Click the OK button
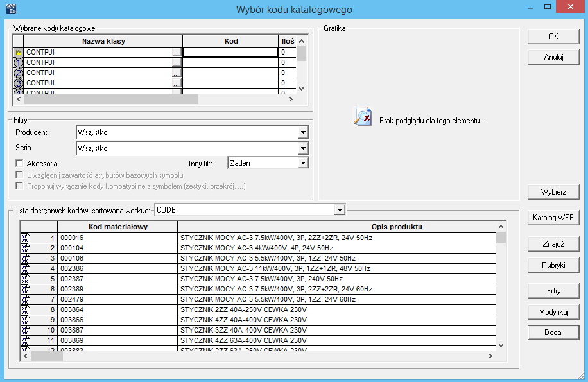 tap(553, 37)
